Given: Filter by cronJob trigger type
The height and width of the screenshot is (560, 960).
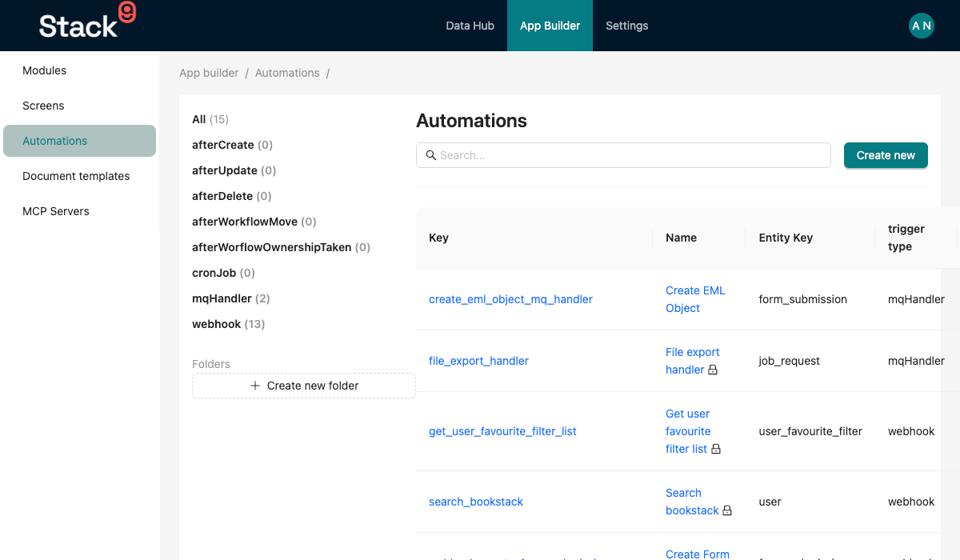Looking at the screenshot, I should click(223, 273).
